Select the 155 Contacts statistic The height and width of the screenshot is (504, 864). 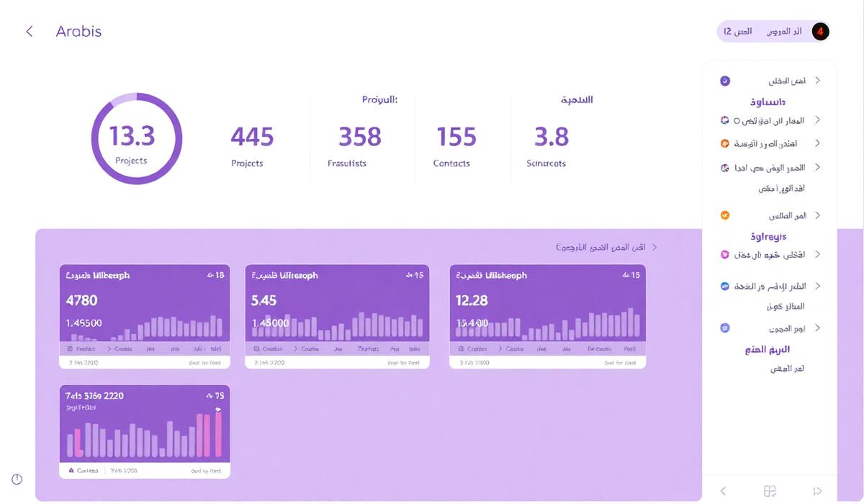coord(455,147)
